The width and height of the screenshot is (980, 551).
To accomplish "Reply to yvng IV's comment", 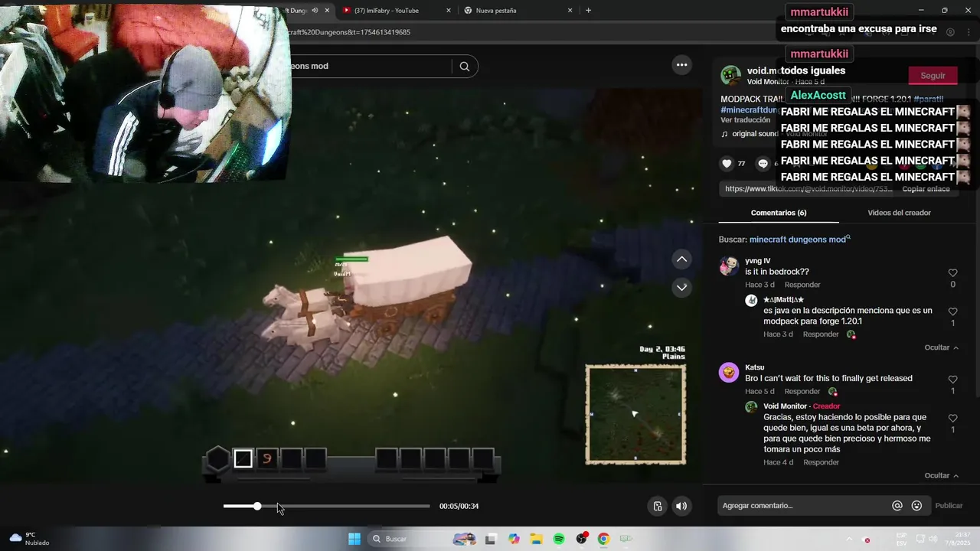I will click(802, 285).
